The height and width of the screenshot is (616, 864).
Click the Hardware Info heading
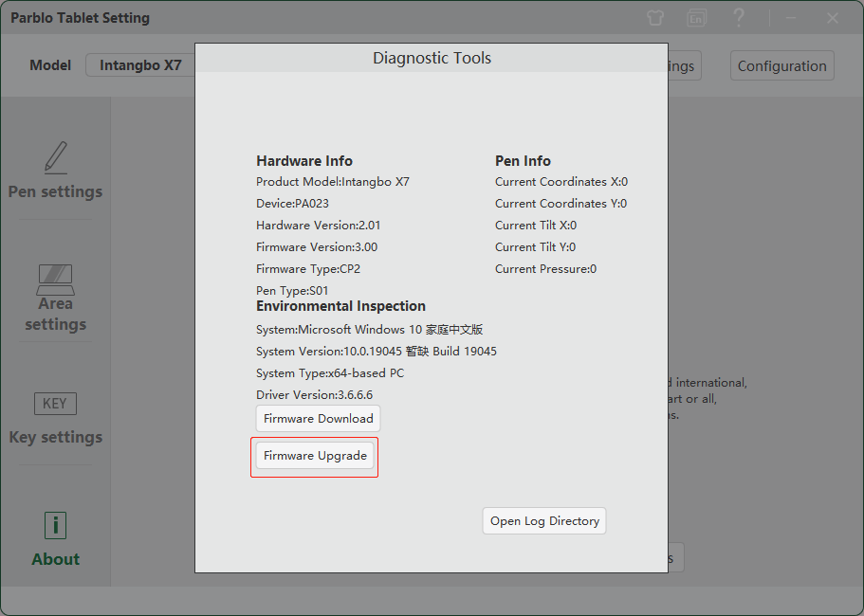coord(304,161)
